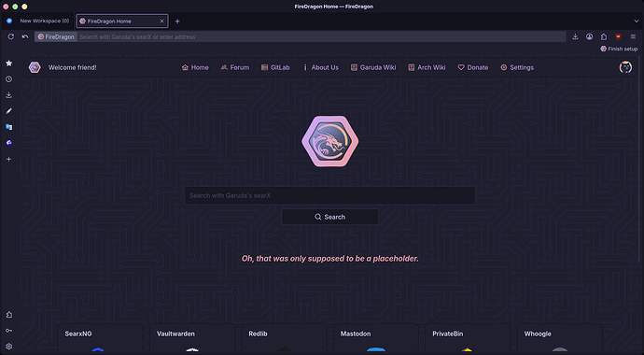Open the passwords key icon in sidebar

click(x=9, y=331)
